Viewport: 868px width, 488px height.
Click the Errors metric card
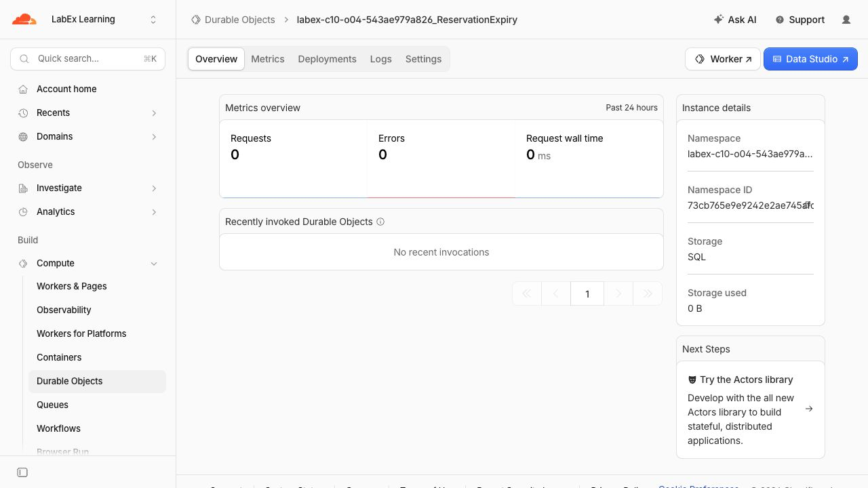tap(441, 159)
